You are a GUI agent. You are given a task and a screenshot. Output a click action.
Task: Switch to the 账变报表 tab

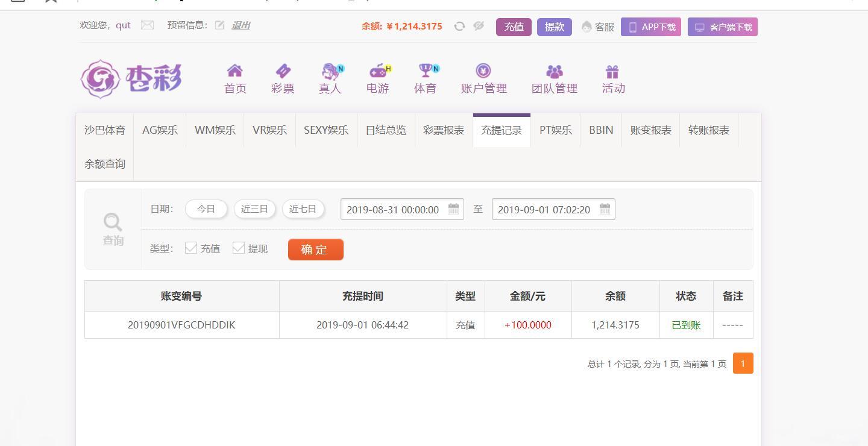click(x=651, y=130)
